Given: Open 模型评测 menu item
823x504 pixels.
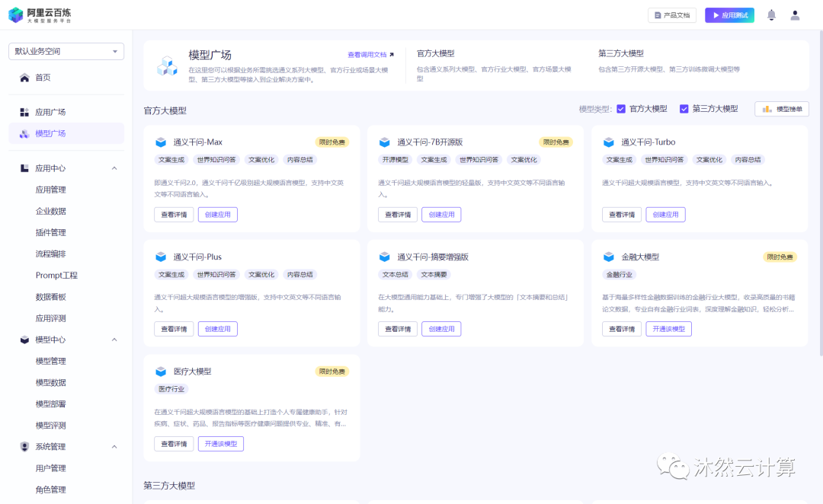Looking at the screenshot, I should point(50,426).
